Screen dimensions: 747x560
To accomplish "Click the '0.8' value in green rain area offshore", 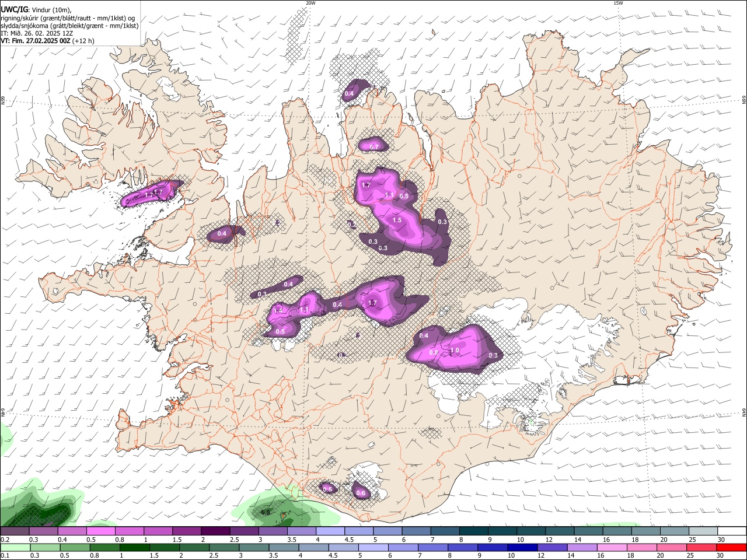I will (x=265, y=512).
